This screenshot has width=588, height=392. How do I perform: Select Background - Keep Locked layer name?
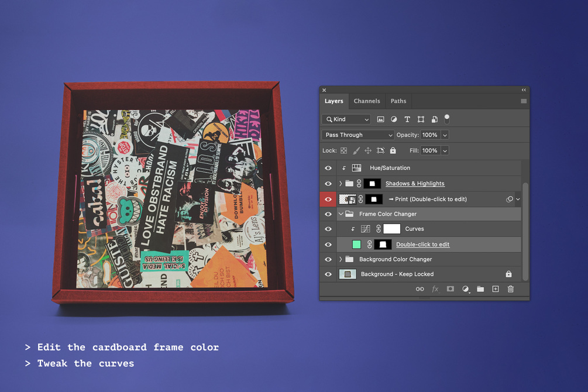pyautogui.click(x=397, y=274)
